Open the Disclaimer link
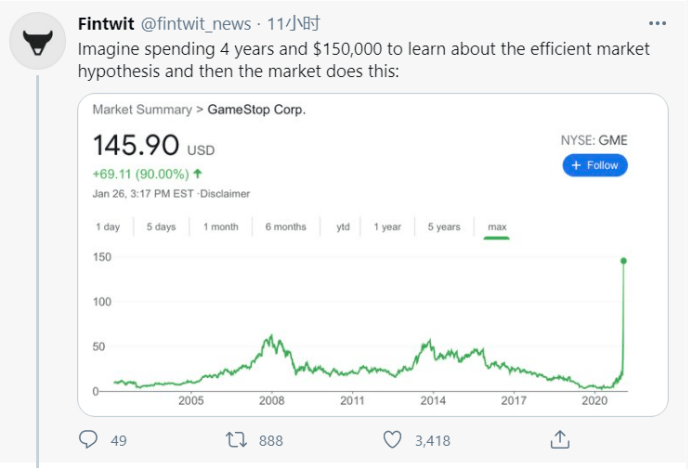This screenshot has width=693, height=470. pyautogui.click(x=225, y=194)
